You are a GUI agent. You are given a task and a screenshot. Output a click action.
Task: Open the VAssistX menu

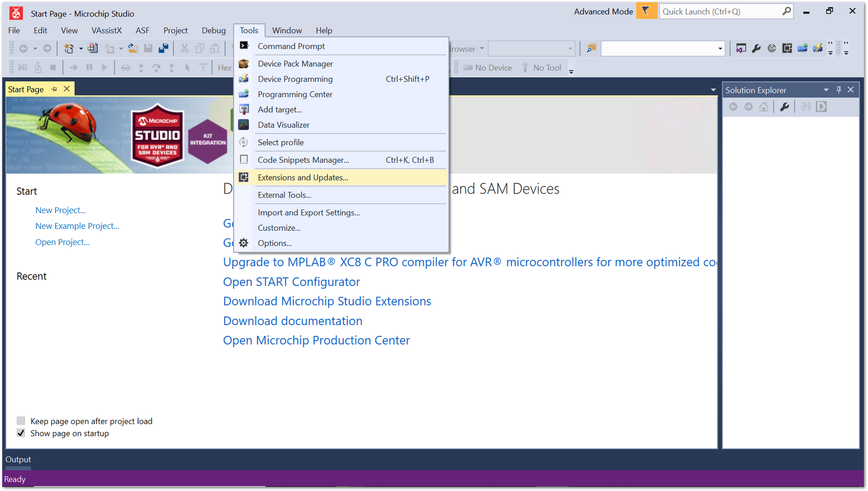107,30
